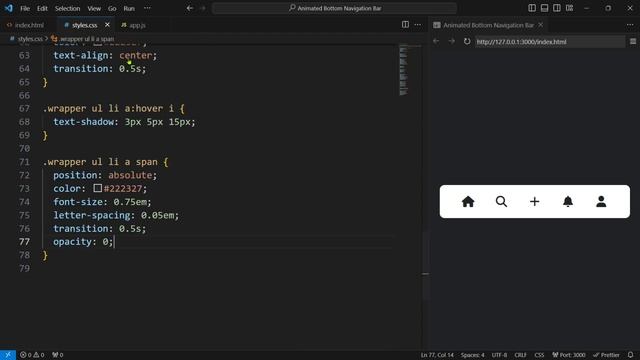Click the code minimap overview

pyautogui.click(x=403, y=70)
